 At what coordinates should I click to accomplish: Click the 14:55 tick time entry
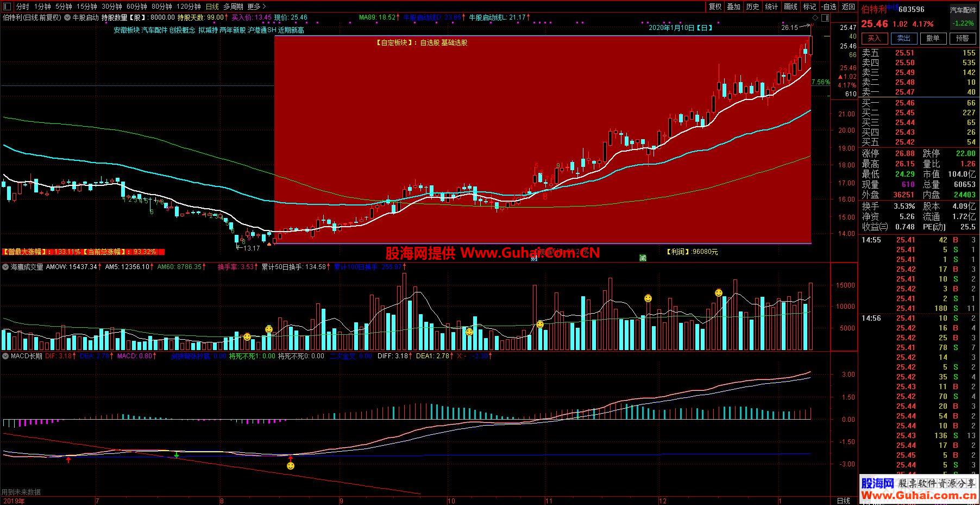tap(871, 240)
